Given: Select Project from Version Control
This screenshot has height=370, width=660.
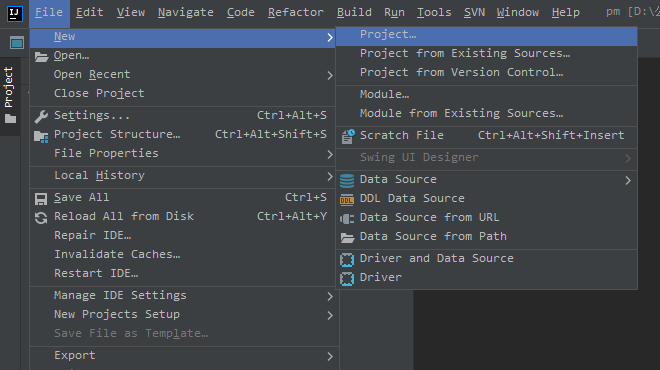Looking at the screenshot, I should [x=461, y=72].
